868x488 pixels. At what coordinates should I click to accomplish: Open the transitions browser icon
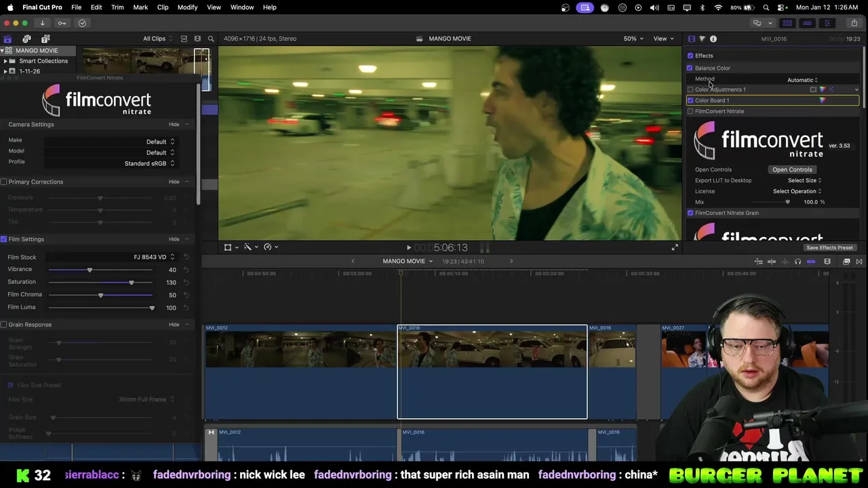click(859, 262)
